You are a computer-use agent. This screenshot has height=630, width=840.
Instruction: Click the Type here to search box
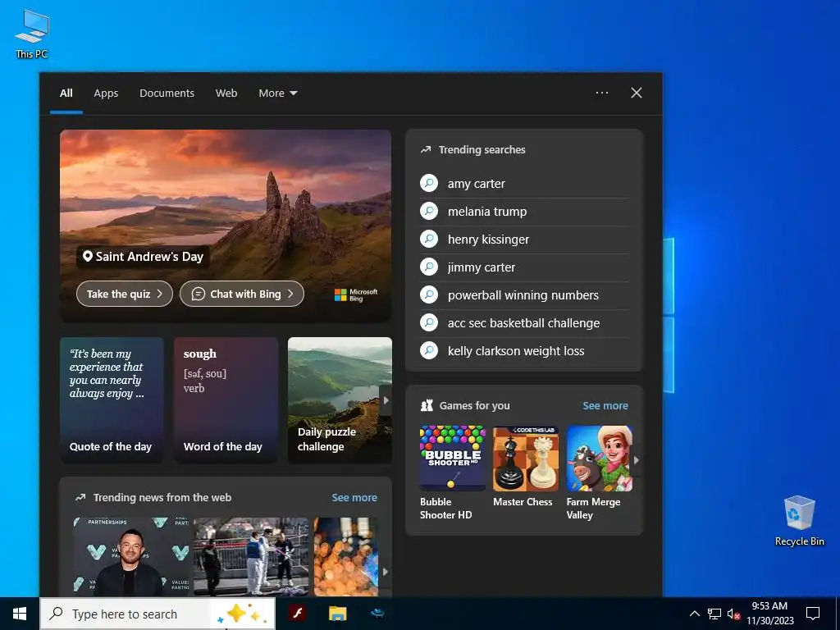pyautogui.click(x=157, y=614)
